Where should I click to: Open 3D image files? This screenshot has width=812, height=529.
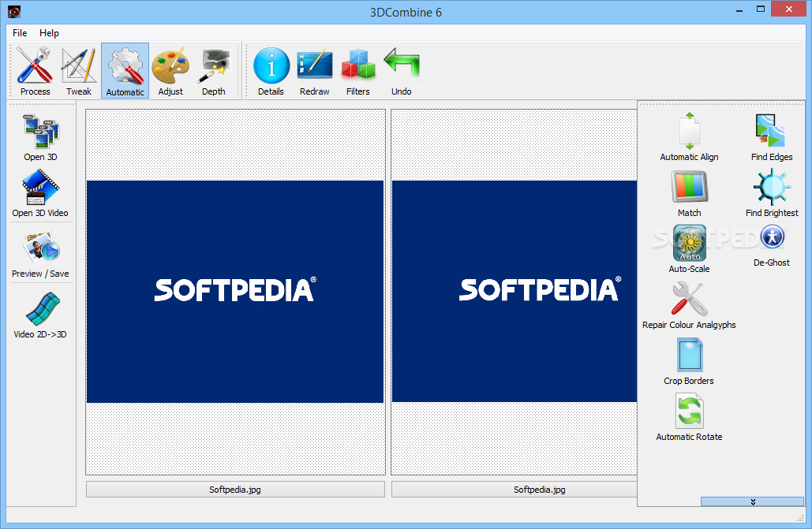click(40, 137)
